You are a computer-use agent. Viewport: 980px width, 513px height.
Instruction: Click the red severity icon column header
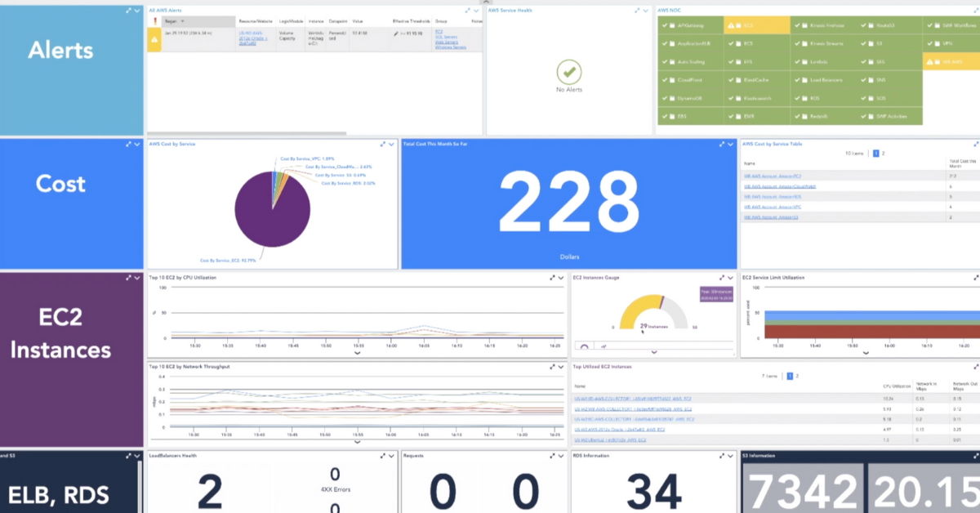(x=154, y=20)
